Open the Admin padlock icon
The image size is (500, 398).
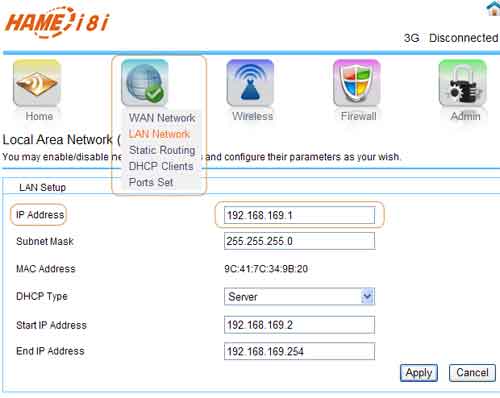[x=463, y=83]
